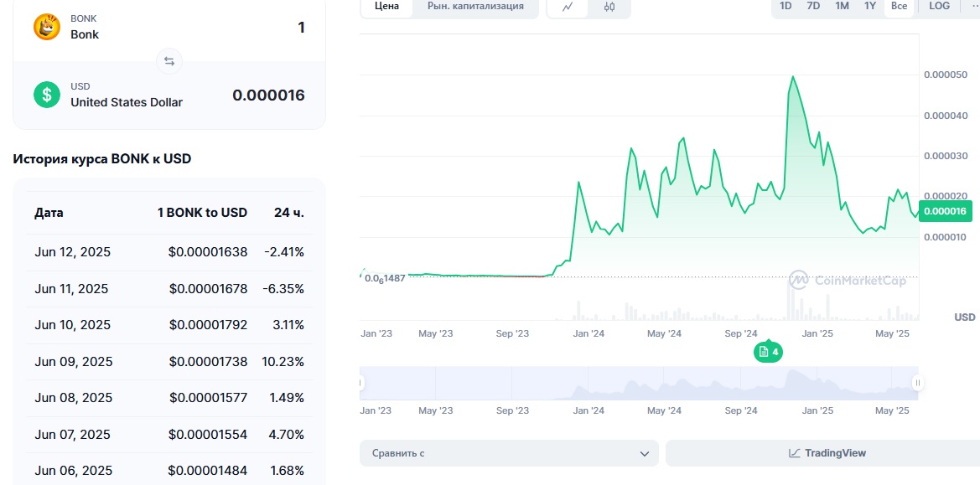Set chart range to Все
Screen dimensions: 980x485
tap(900, 6)
